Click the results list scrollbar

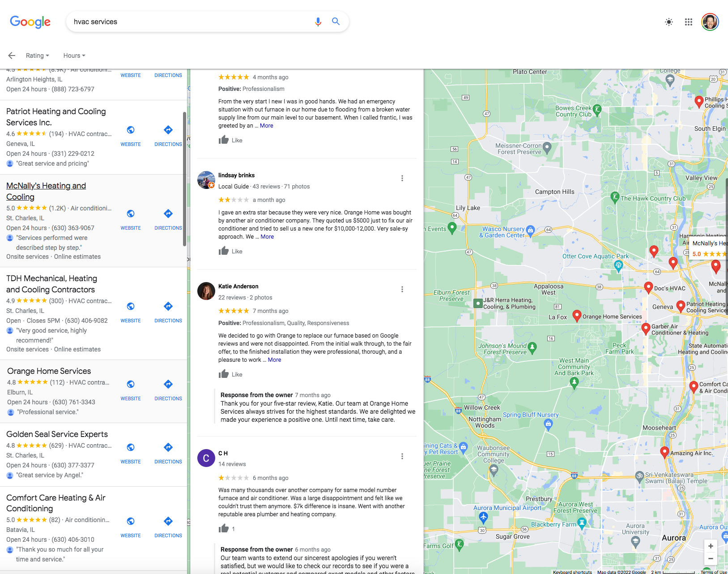click(x=184, y=179)
